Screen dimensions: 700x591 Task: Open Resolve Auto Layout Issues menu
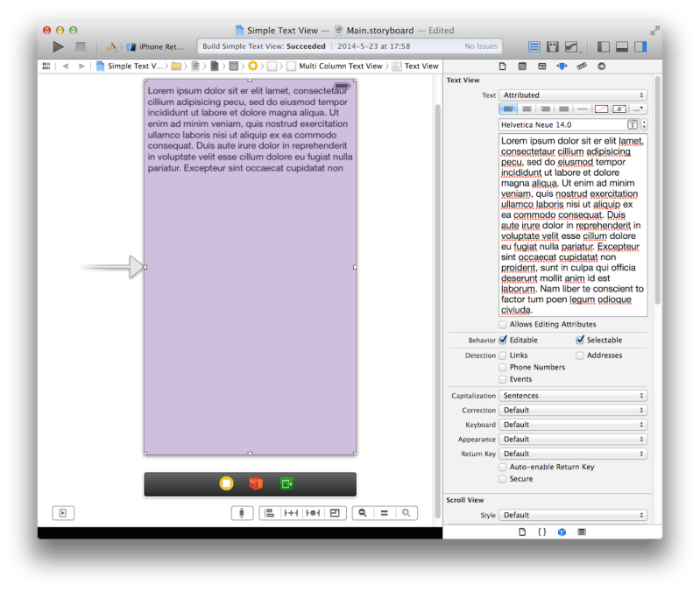(x=313, y=513)
